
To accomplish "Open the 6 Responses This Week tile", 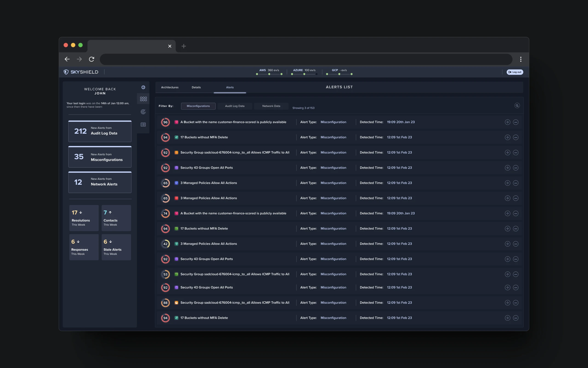I will click(x=84, y=247).
